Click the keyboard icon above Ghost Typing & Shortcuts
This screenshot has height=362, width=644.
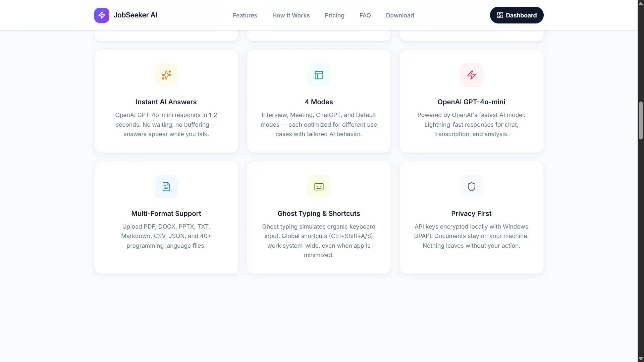coord(319,187)
